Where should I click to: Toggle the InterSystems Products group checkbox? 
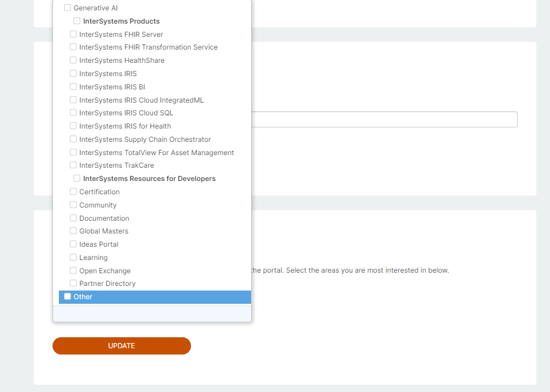[77, 21]
